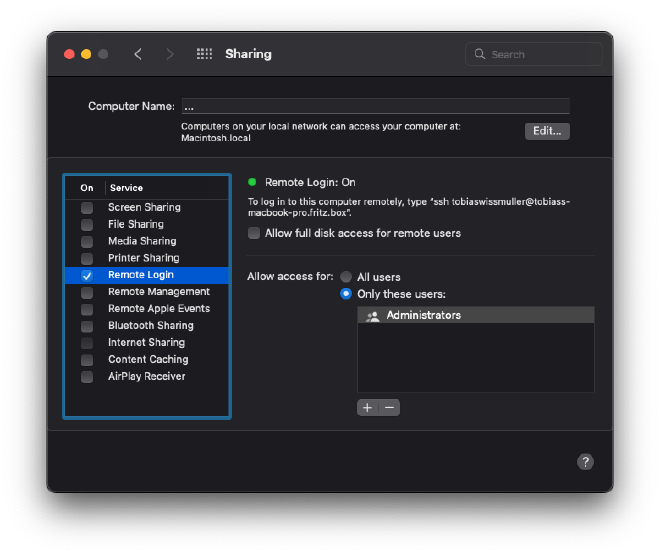Select Content Caching service row
Screen dimensions: 660x555
148,360
